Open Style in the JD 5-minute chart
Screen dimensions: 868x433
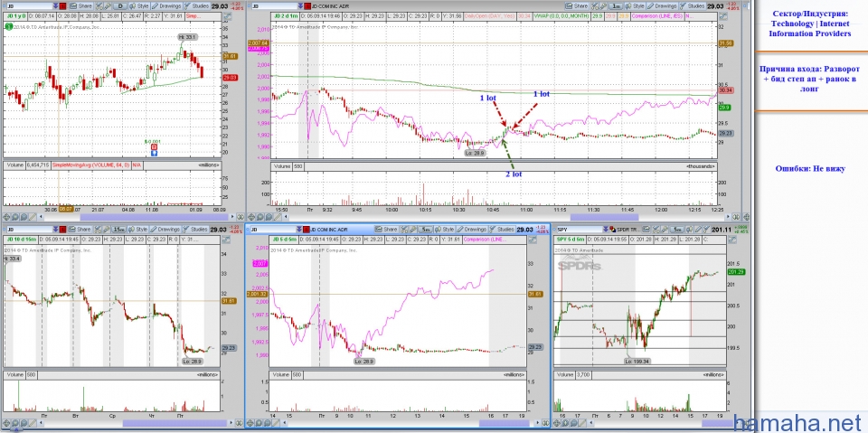pos(443,230)
